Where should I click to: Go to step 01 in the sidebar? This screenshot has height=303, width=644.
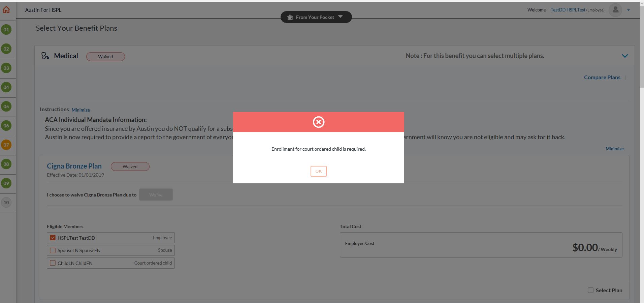point(6,30)
